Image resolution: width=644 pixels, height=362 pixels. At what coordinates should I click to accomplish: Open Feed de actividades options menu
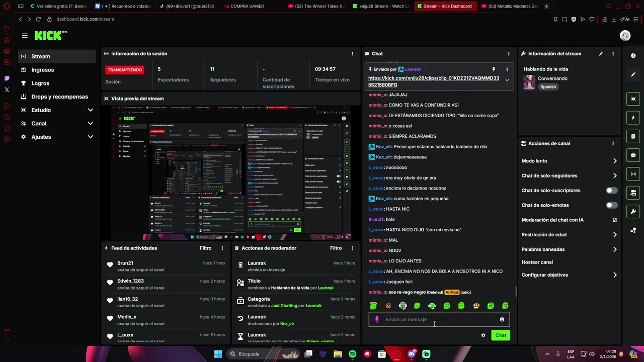coord(222,248)
